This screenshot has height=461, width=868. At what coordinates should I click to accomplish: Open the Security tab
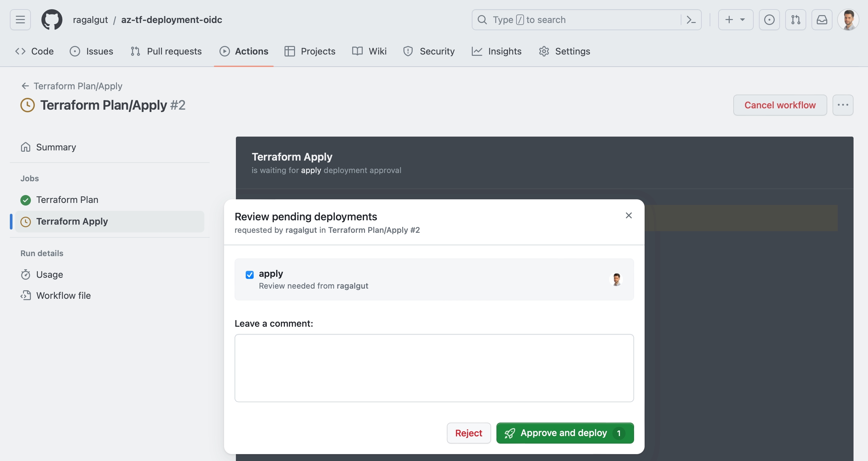429,51
